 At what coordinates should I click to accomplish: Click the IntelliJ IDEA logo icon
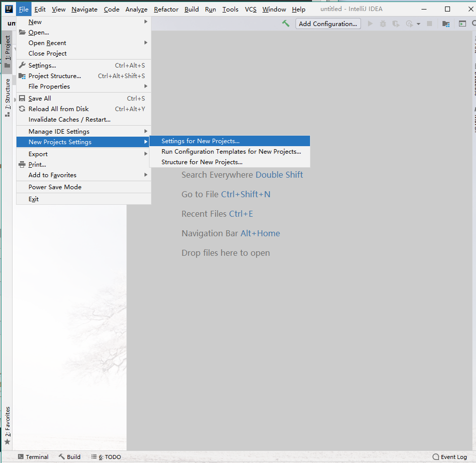pos(9,9)
